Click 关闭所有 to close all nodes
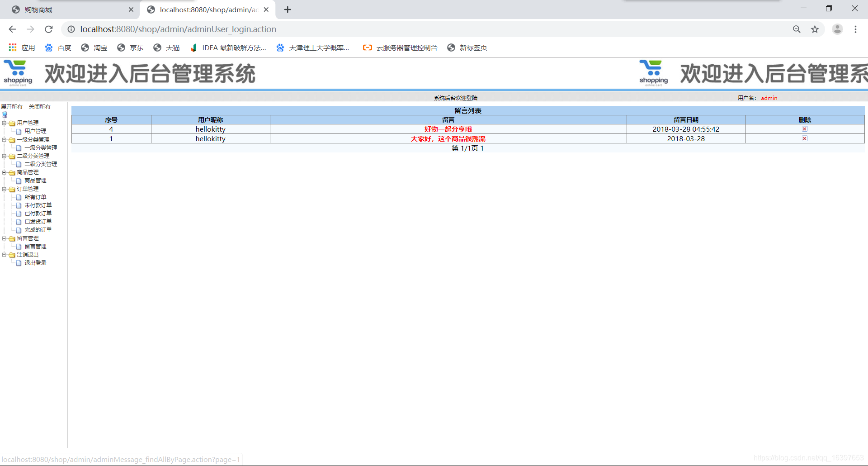 click(x=40, y=107)
